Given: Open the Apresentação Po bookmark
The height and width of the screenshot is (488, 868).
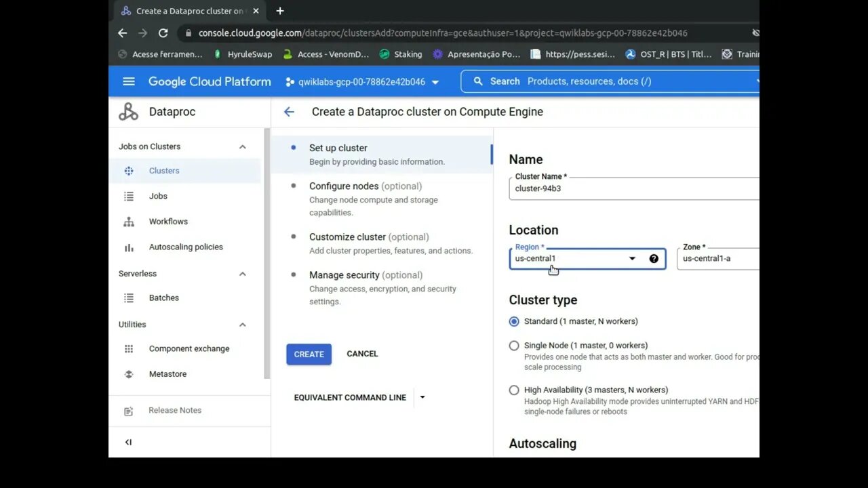Looking at the screenshot, I should pyautogui.click(x=477, y=54).
